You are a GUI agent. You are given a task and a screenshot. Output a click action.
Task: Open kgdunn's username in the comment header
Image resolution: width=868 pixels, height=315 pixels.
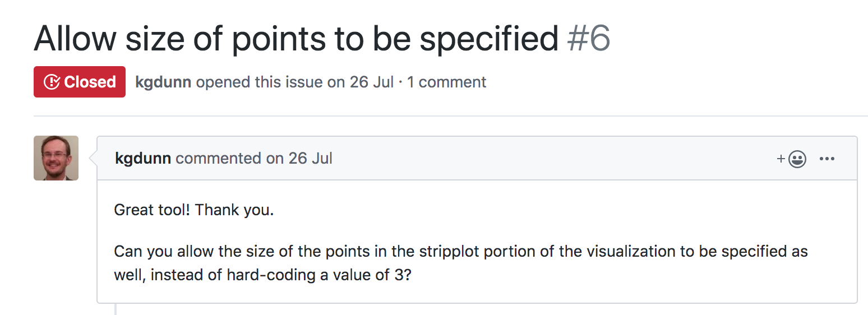click(x=143, y=159)
